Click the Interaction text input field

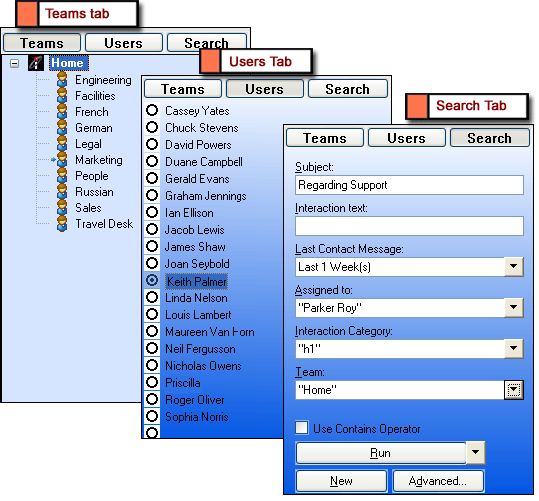[x=409, y=226]
